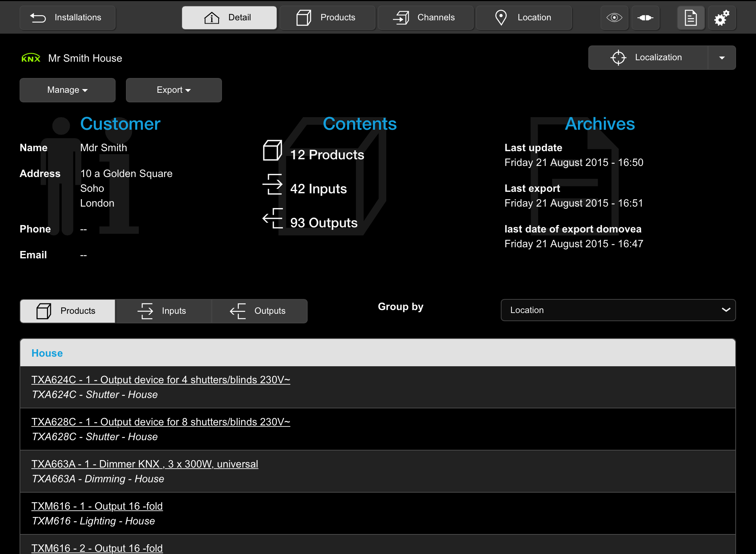The image size is (756, 554).
Task: Click the KNX logo icon
Action: click(x=31, y=58)
